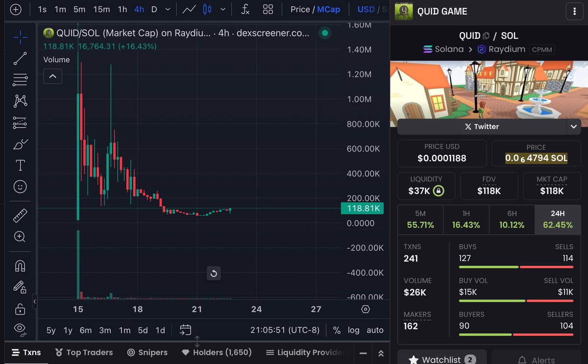
Task: Select the D daily timeframe
Action: click(154, 9)
